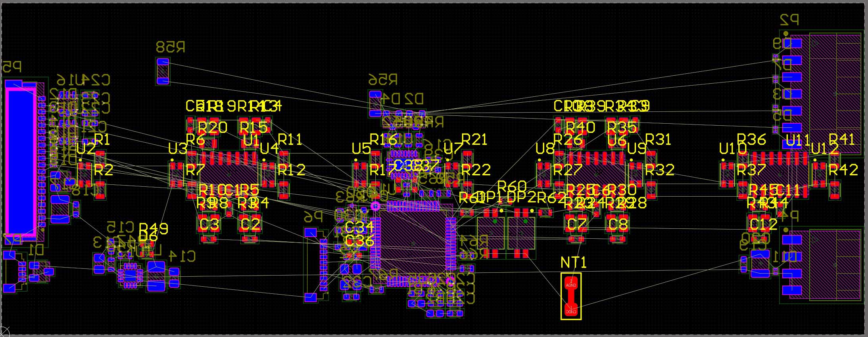Select the R12 resistor designator

pyautogui.click(x=291, y=170)
